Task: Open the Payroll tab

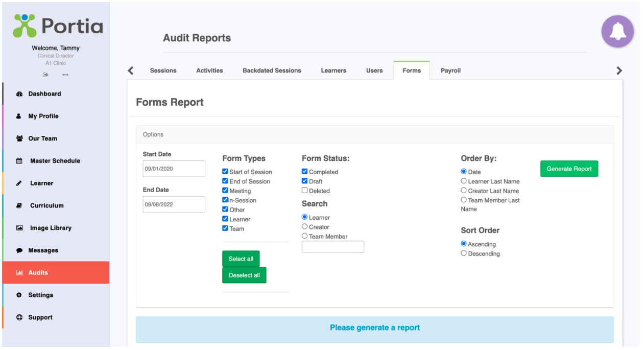Action: [x=451, y=71]
